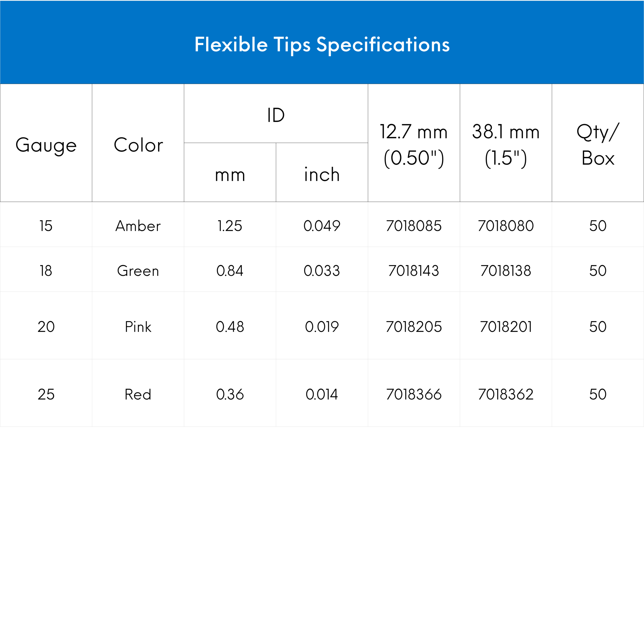The image size is (644, 644).
Task: Click the 0.84 mm value
Action: (230, 271)
